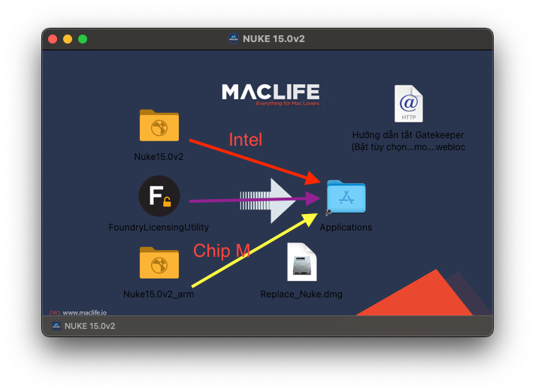Click the MacLife logo

(x=271, y=95)
